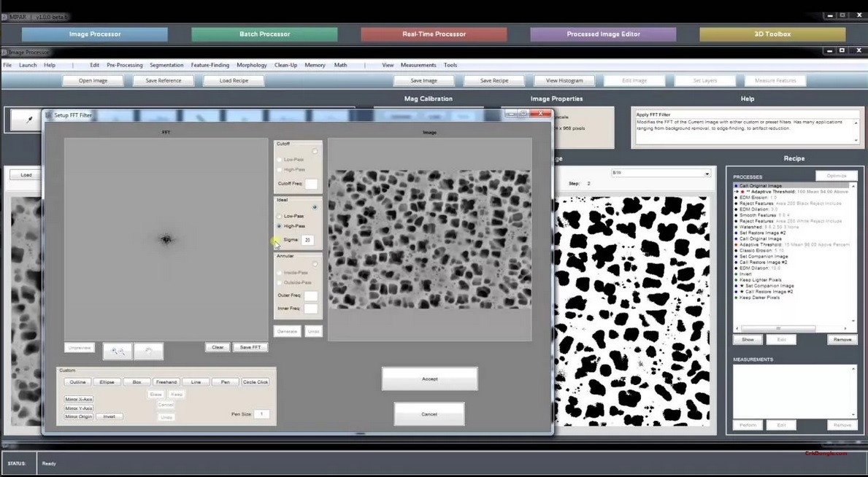Select the zoom magnifier tool in FFT dialog
Image resolution: width=868 pixels, height=477 pixels.
pos(118,351)
